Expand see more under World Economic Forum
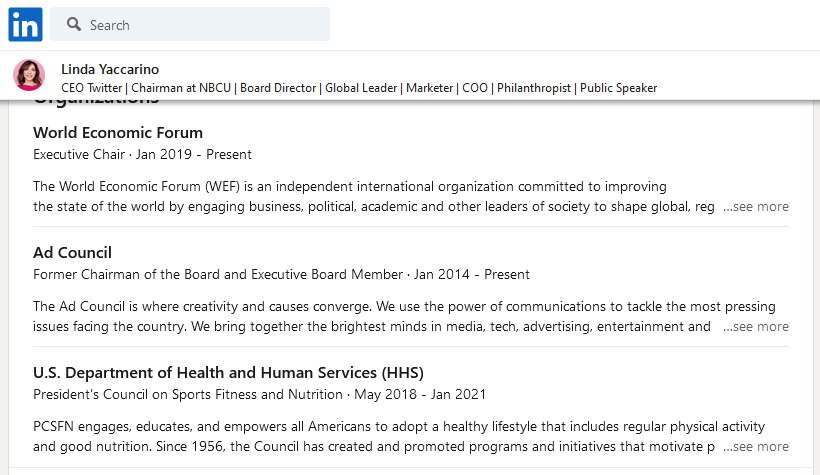 [x=756, y=207]
